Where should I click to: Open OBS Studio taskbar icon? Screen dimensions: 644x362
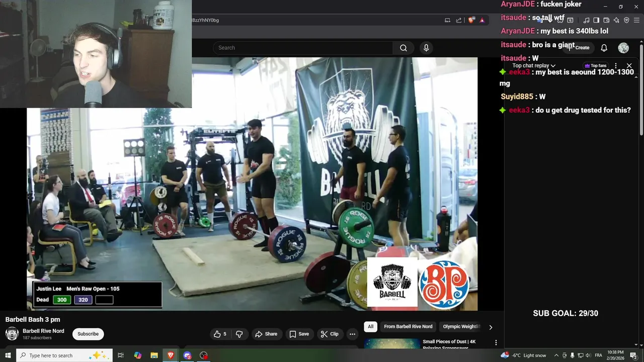point(204,355)
